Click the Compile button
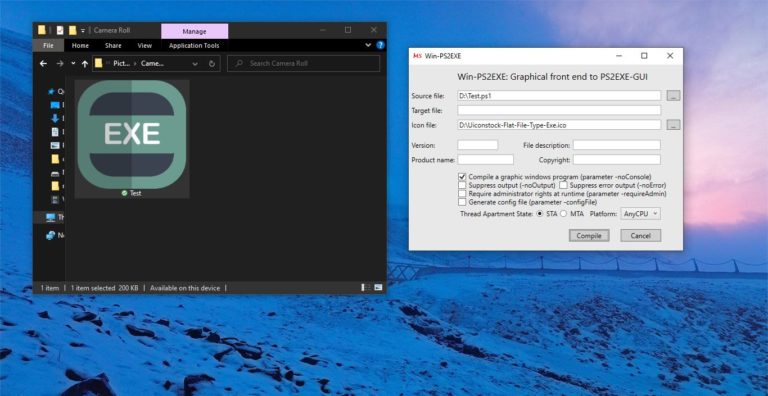768x396 pixels. tap(589, 236)
